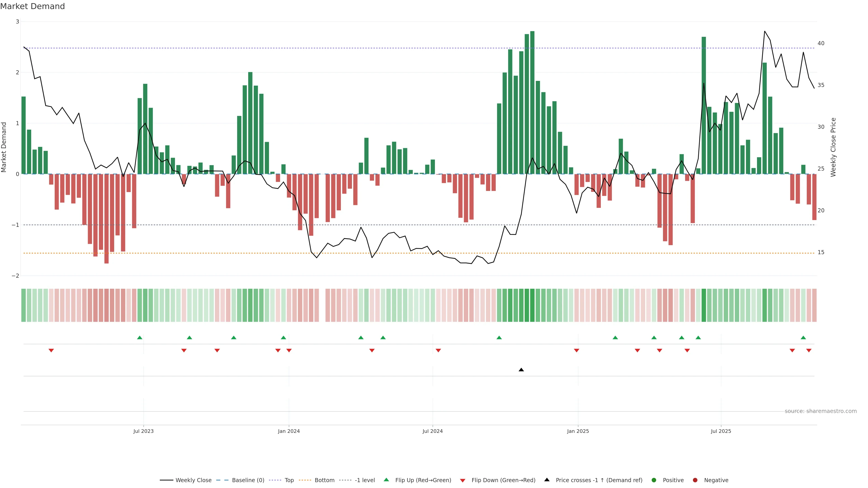The width and height of the screenshot is (868, 488).
Task: Click the black price-cross triangle marker near late 2024
Action: click(521, 370)
